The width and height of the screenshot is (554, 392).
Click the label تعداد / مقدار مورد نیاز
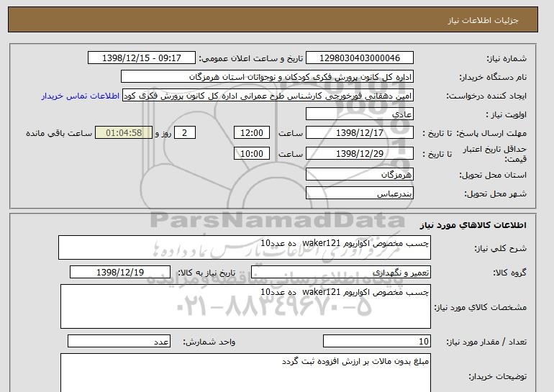[486, 342]
